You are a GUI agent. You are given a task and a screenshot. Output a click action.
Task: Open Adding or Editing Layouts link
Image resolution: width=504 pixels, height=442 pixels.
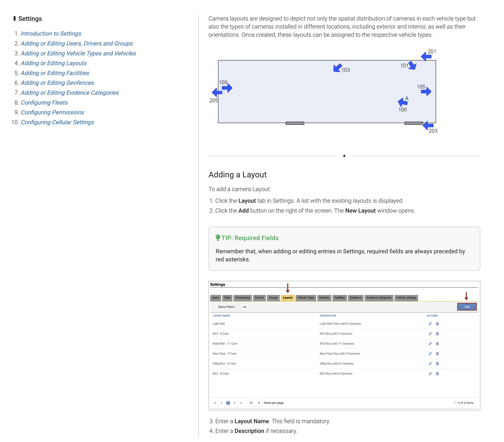click(53, 63)
